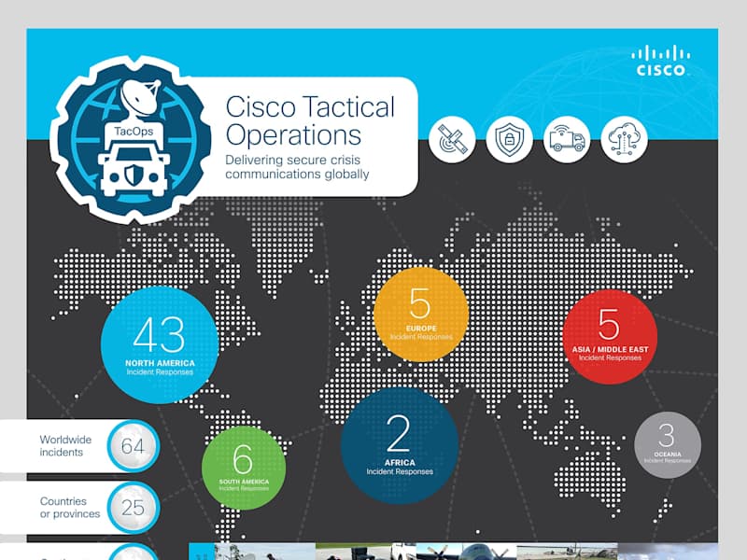Click 'AFRICA' label text

tap(400, 462)
